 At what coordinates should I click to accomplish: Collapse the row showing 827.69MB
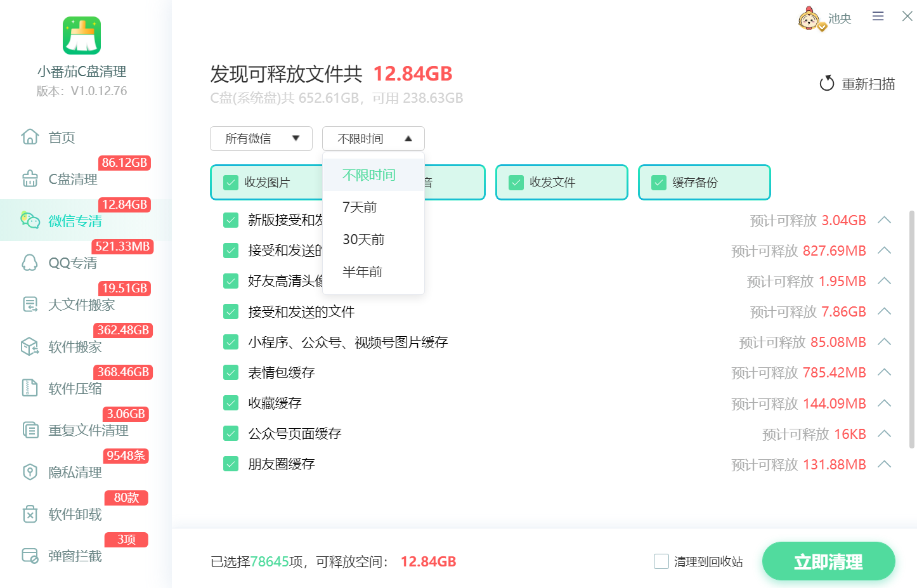885,251
